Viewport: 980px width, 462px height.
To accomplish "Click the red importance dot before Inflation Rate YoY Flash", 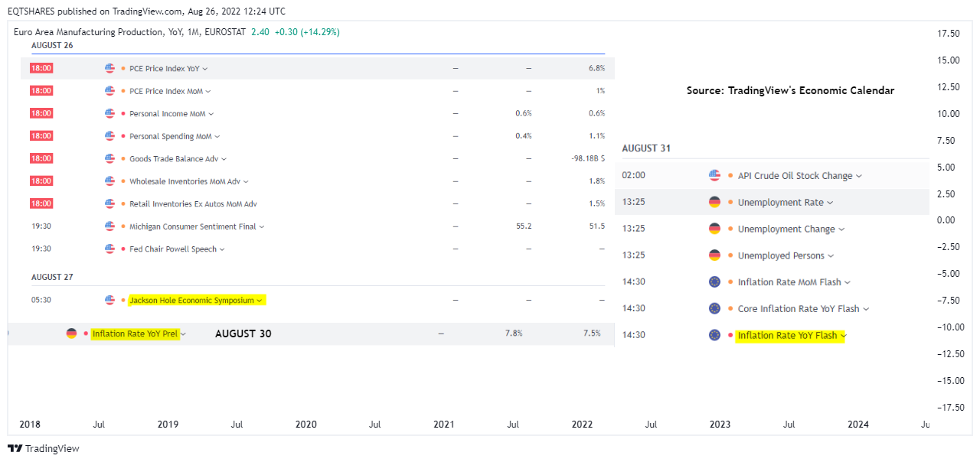I will [730, 335].
